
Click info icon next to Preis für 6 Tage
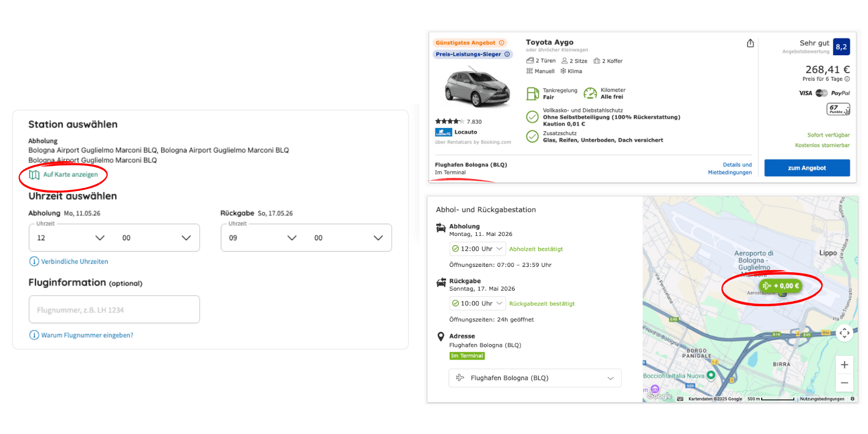click(847, 79)
